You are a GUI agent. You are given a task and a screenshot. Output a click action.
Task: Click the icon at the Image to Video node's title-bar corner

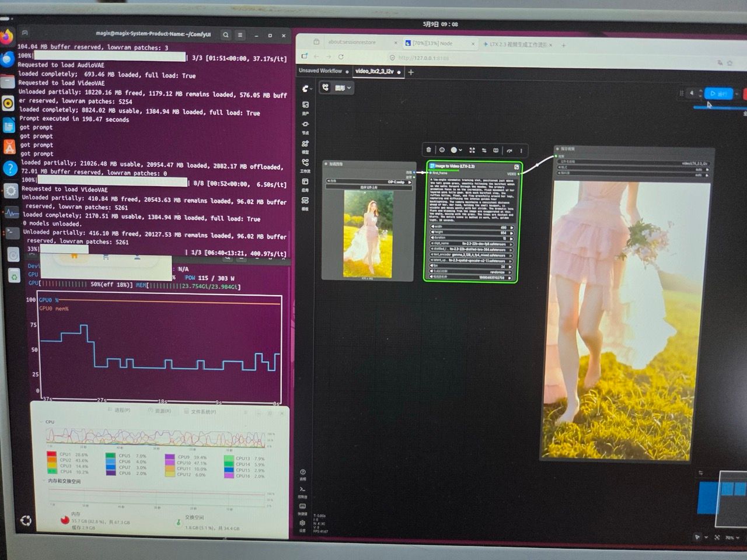(x=516, y=166)
